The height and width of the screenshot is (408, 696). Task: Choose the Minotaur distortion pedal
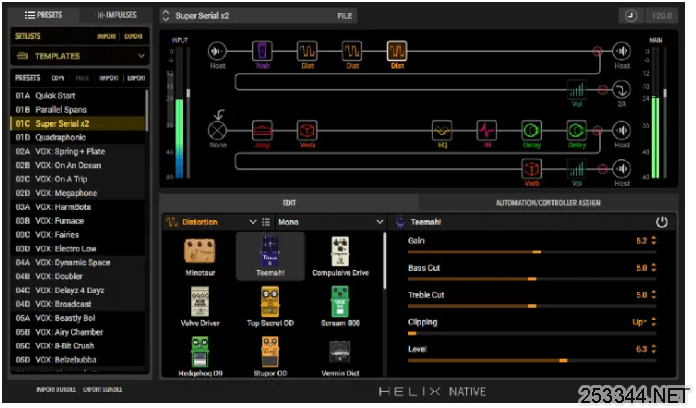pyautogui.click(x=200, y=257)
